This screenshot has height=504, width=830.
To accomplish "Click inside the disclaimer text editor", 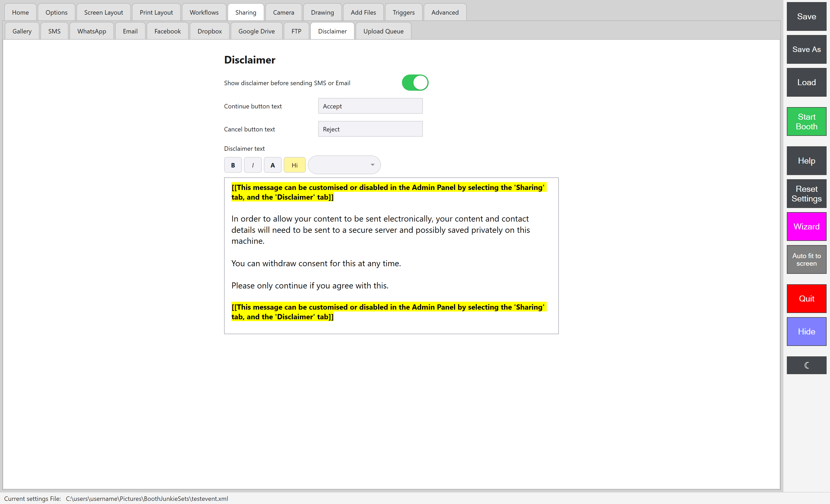I will (391, 256).
